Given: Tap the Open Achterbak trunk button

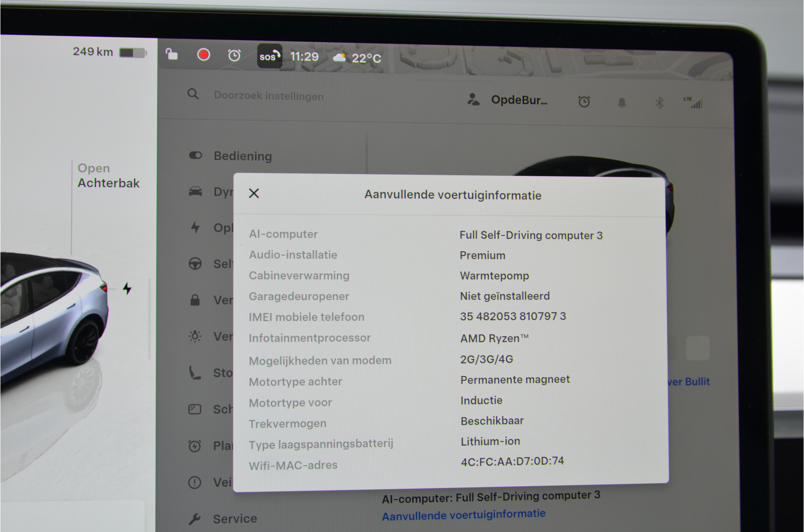Looking at the screenshot, I should [108, 176].
